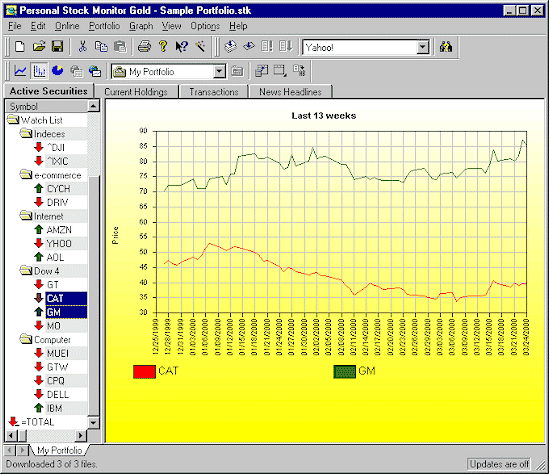The image size is (550, 475).
Task: Select the Active Securities tab
Action: pyautogui.click(x=48, y=91)
